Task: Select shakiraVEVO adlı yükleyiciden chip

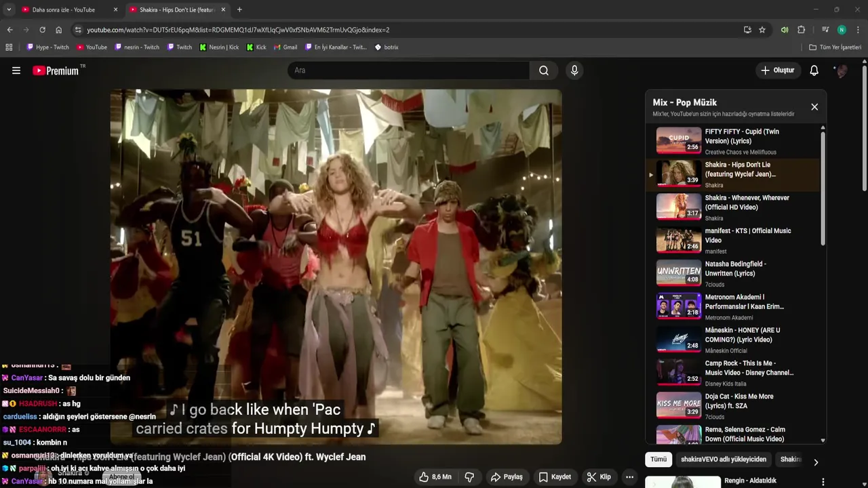Action: [x=724, y=460]
